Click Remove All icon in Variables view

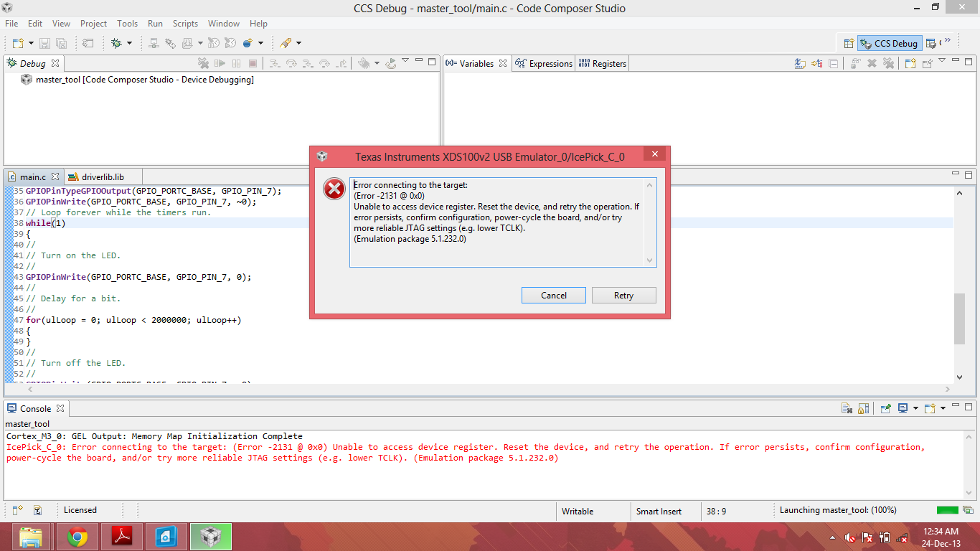[888, 63]
